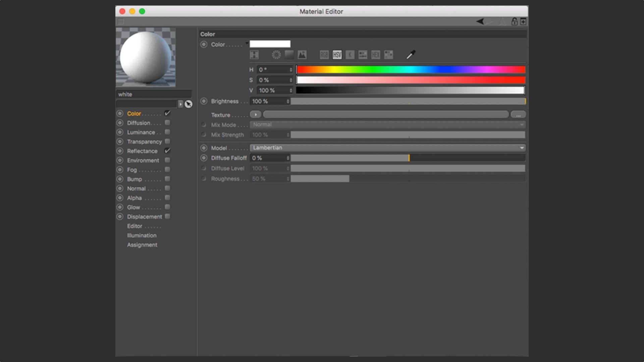Screen dimensions: 644x362
Task: Click the white color swatch
Action: (270, 44)
